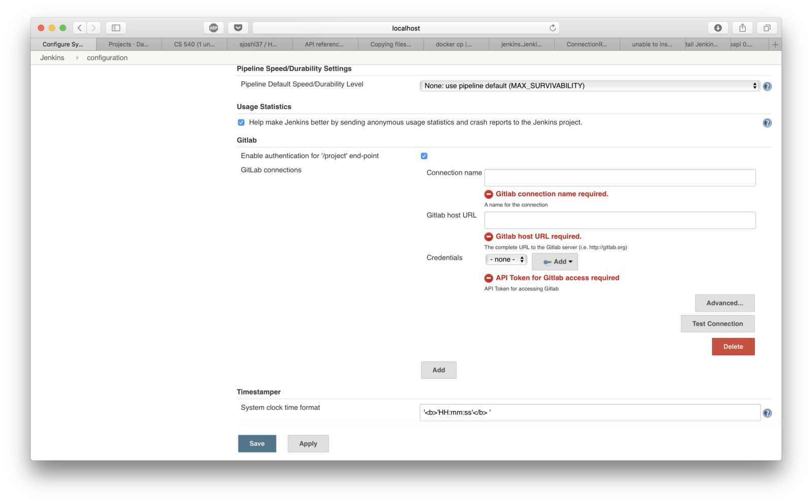
Task: Reload the localhost page
Action: [553, 28]
